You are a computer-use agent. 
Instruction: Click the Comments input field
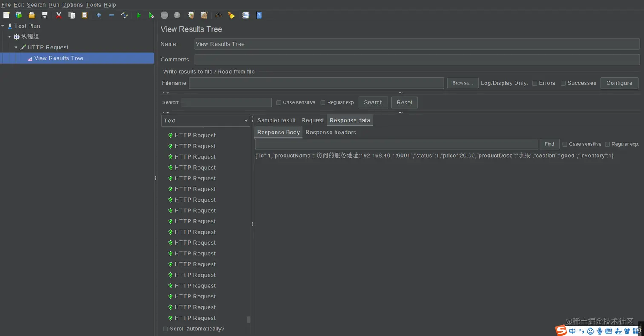click(x=417, y=59)
